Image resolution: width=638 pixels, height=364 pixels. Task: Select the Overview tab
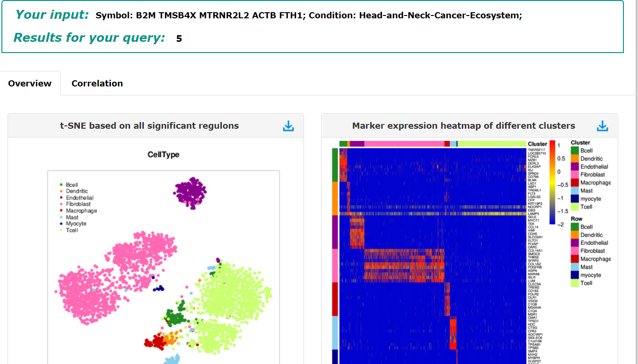30,83
